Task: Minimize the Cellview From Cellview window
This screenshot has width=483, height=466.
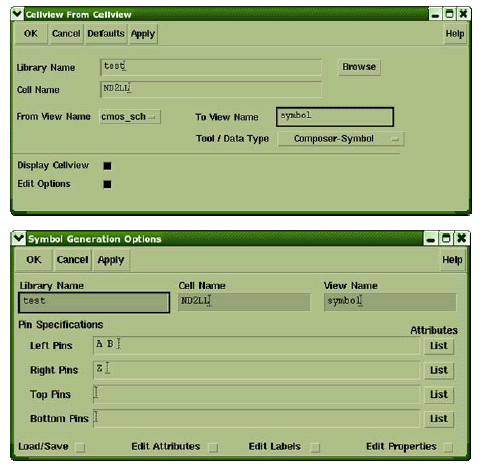Action: (x=435, y=14)
